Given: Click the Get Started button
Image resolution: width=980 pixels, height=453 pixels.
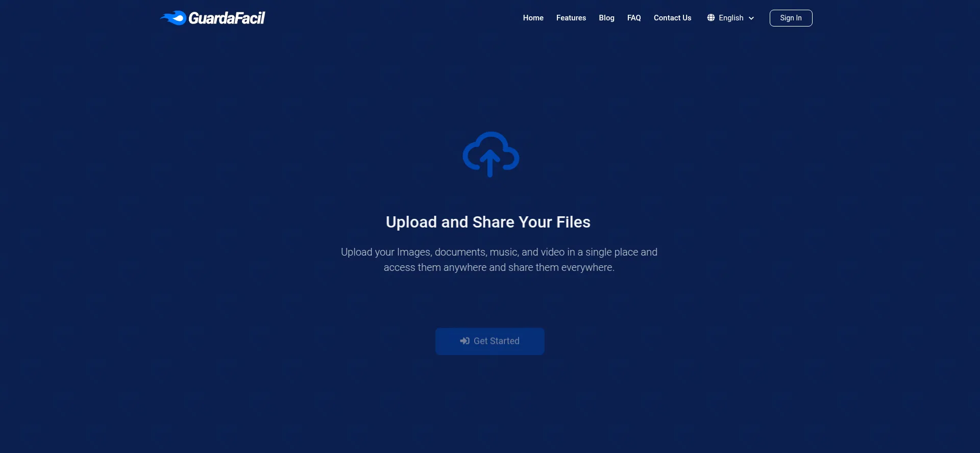Looking at the screenshot, I should point(489,341).
